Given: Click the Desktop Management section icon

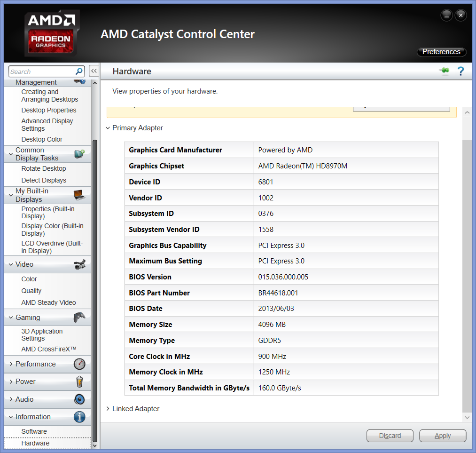Looking at the screenshot, I should [x=80, y=82].
